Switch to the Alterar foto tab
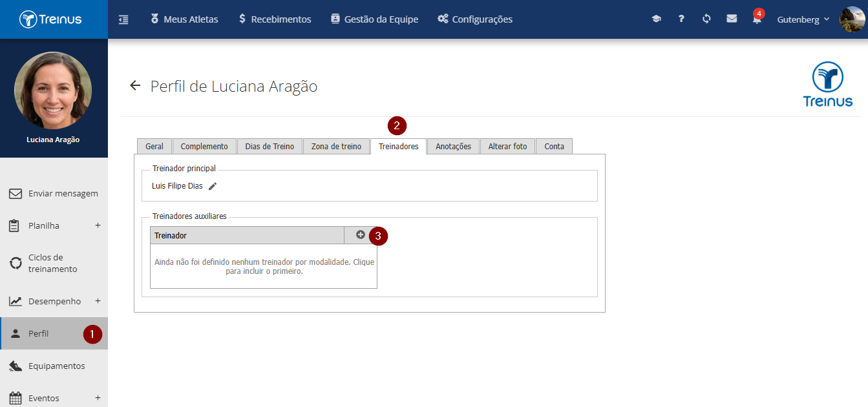 coord(507,146)
